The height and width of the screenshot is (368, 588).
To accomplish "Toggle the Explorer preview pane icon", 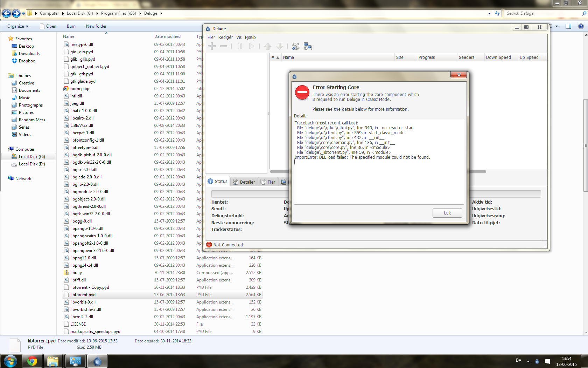I will pos(568,26).
